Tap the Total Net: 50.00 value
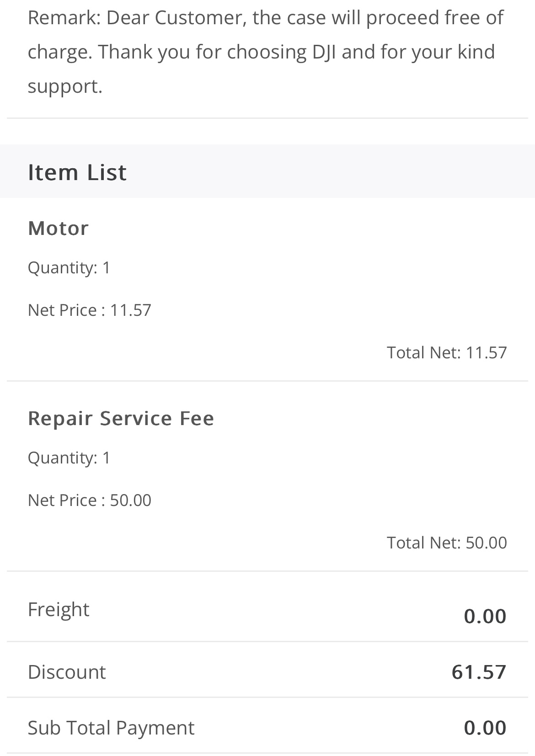This screenshot has width=535, height=756. tap(447, 543)
